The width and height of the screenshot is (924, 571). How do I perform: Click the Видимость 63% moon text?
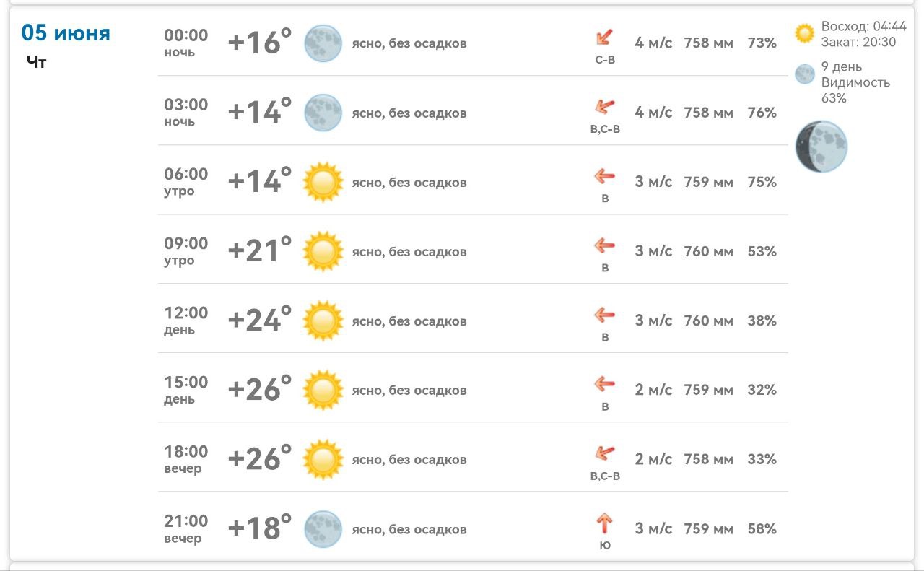tap(855, 90)
